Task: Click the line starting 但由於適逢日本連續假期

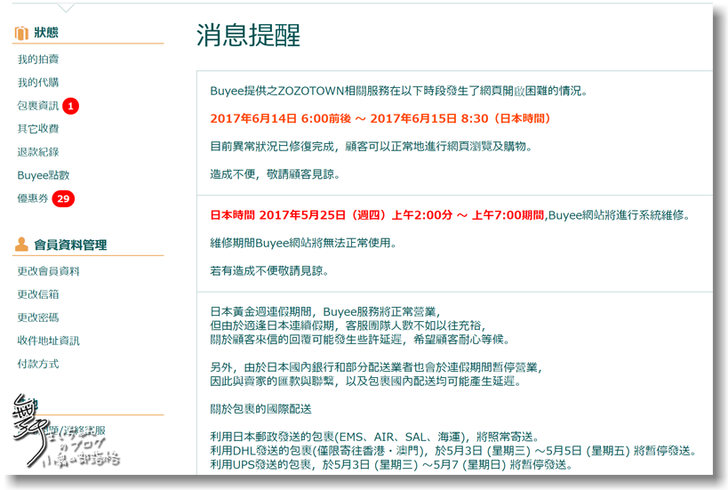Action: [x=348, y=326]
